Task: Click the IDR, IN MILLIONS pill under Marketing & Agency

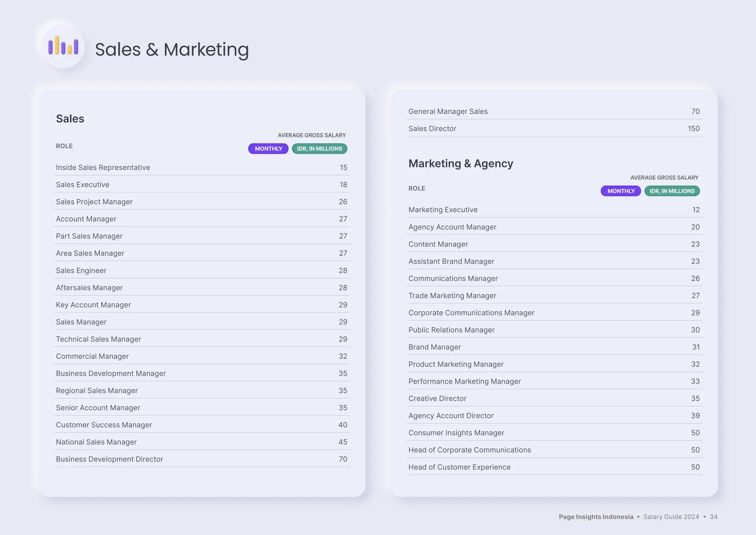Action: [x=672, y=191]
